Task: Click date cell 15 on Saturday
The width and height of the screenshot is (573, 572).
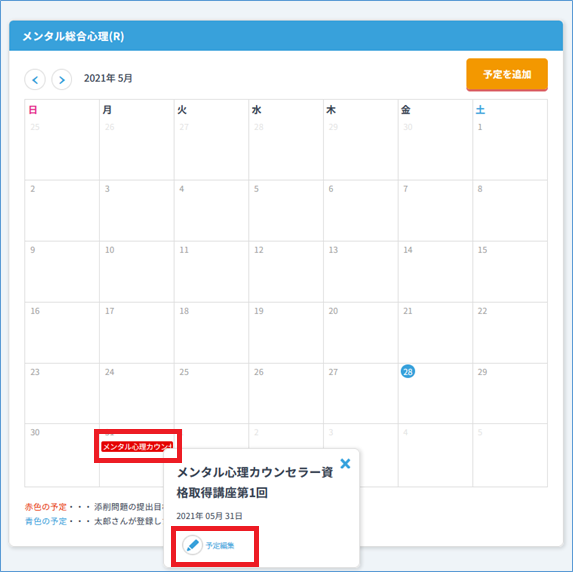Action: (x=510, y=272)
